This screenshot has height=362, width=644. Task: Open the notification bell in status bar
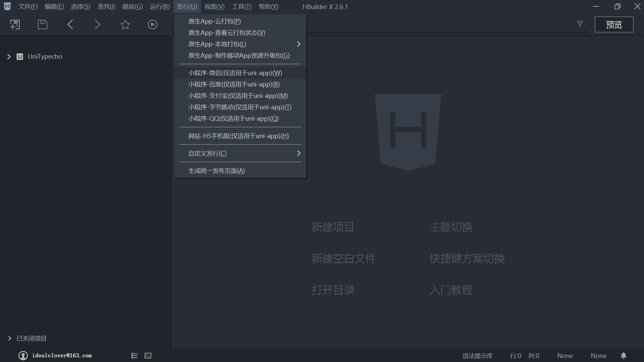623,356
